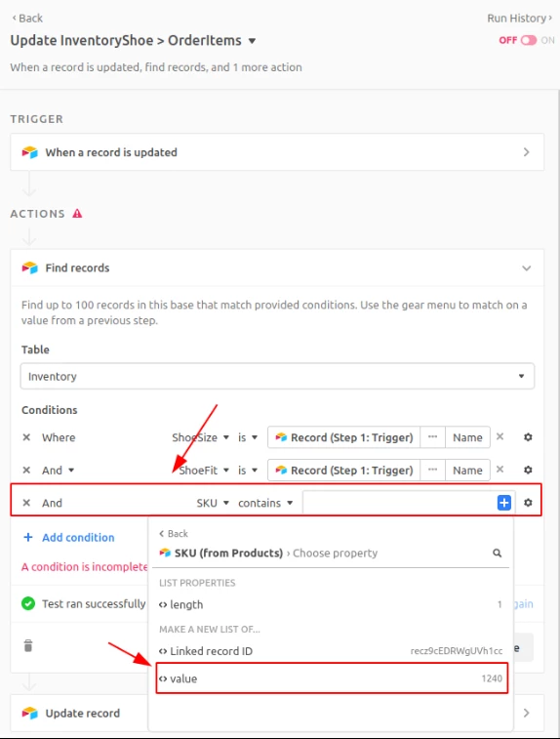Collapse the Find records action
Screen dimensions: 560x739
(x=526, y=268)
